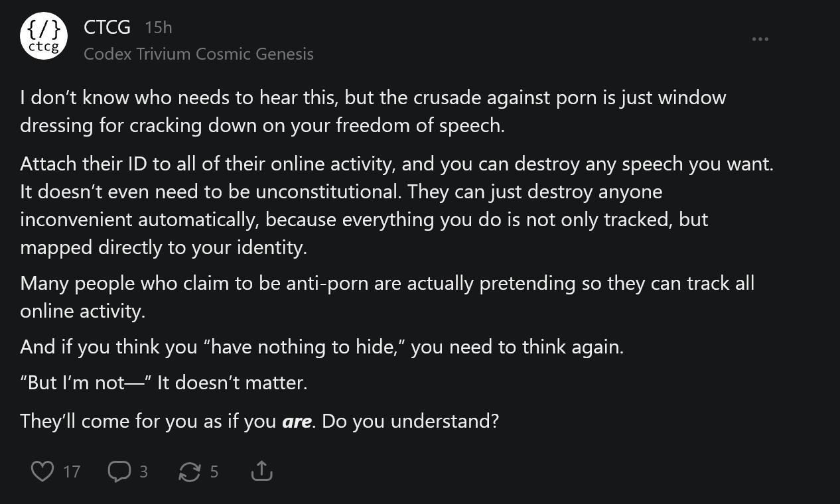
Task: Click the 15h timestamp
Action: pyautogui.click(x=158, y=28)
